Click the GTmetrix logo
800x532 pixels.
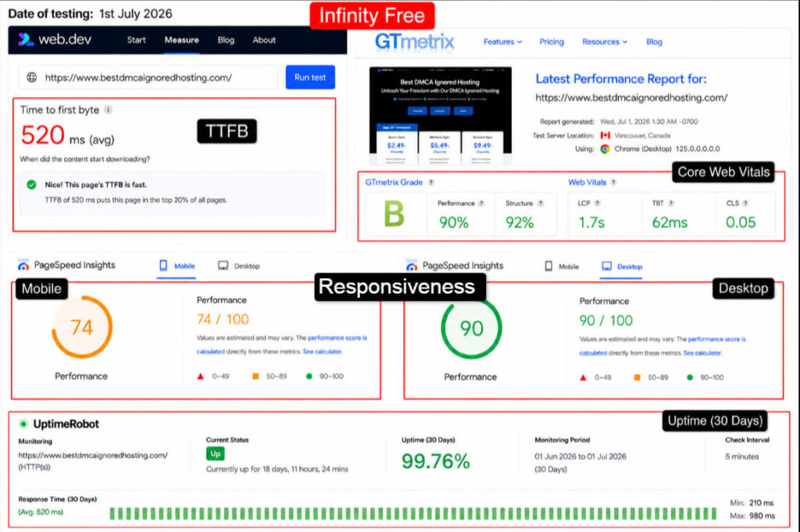[x=414, y=41]
